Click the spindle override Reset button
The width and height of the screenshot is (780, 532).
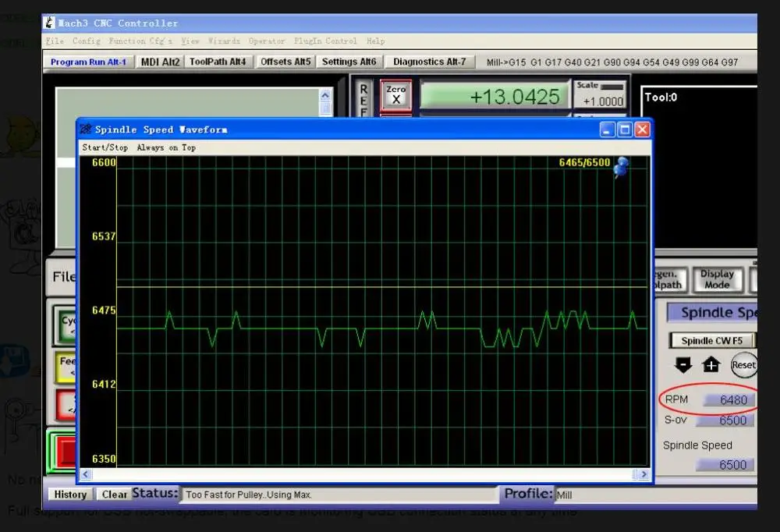[x=743, y=365]
